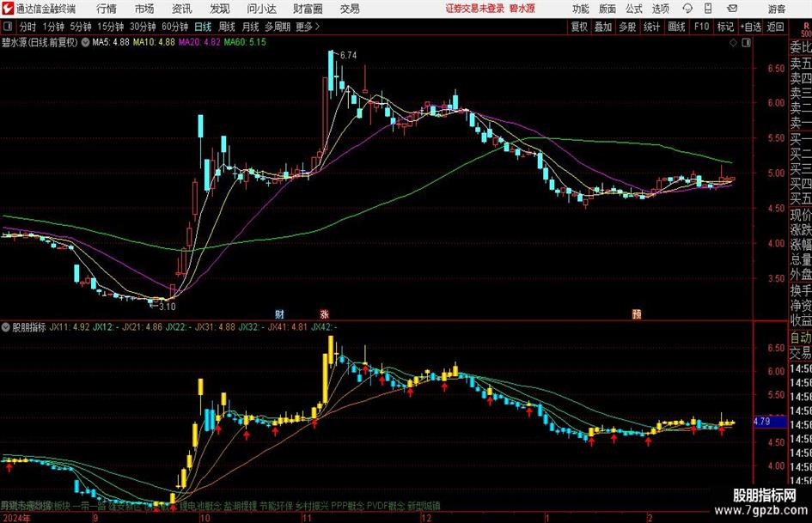812x523 pixels.
Task: Click the 统计 statistics toolbar button
Action: click(x=651, y=27)
